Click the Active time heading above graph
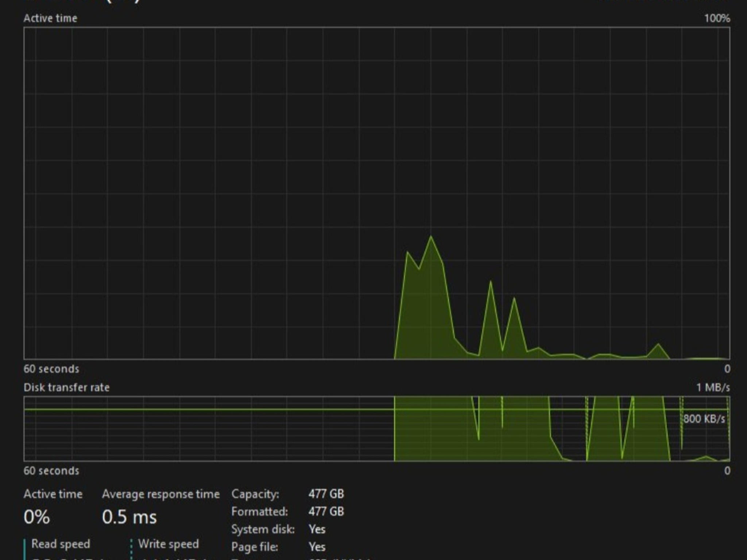 (x=50, y=18)
